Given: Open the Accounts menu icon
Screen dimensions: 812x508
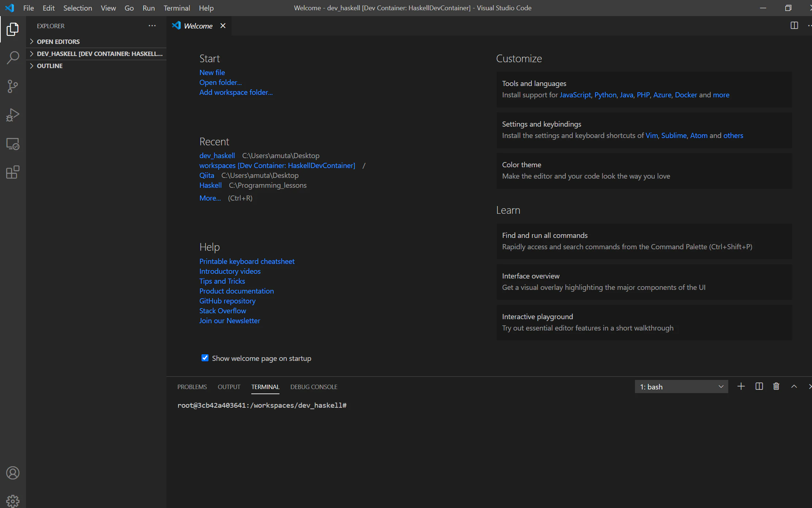Looking at the screenshot, I should point(13,473).
